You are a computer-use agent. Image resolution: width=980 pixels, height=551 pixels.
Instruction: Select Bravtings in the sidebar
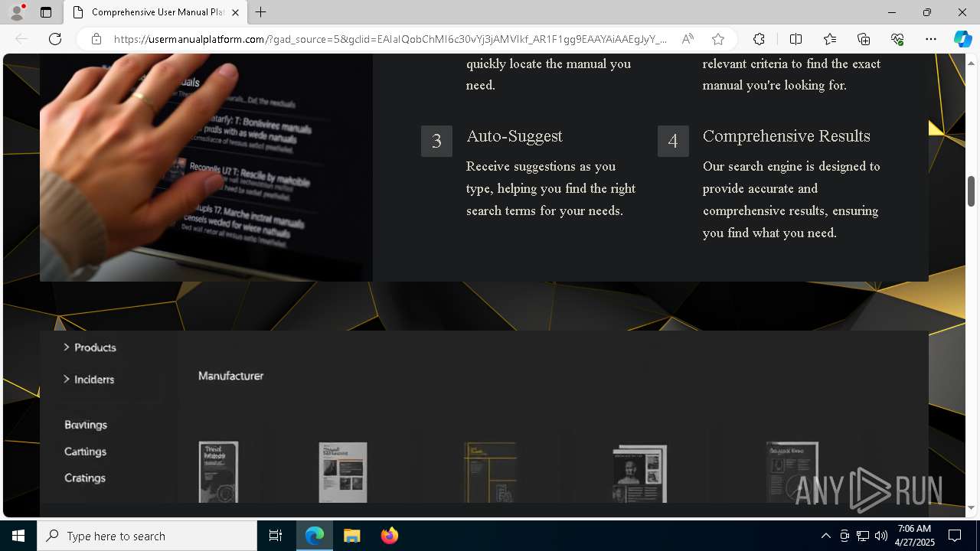click(x=86, y=425)
